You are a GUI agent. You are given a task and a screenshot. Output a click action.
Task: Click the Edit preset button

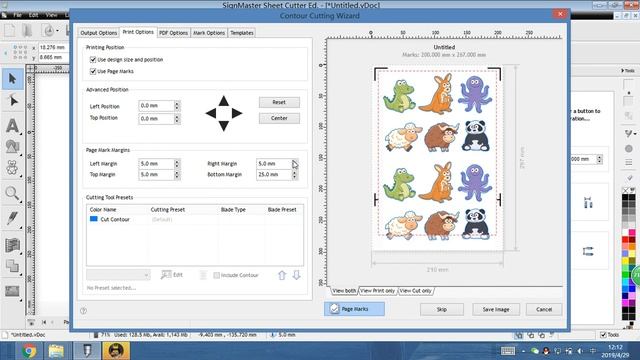(172, 275)
